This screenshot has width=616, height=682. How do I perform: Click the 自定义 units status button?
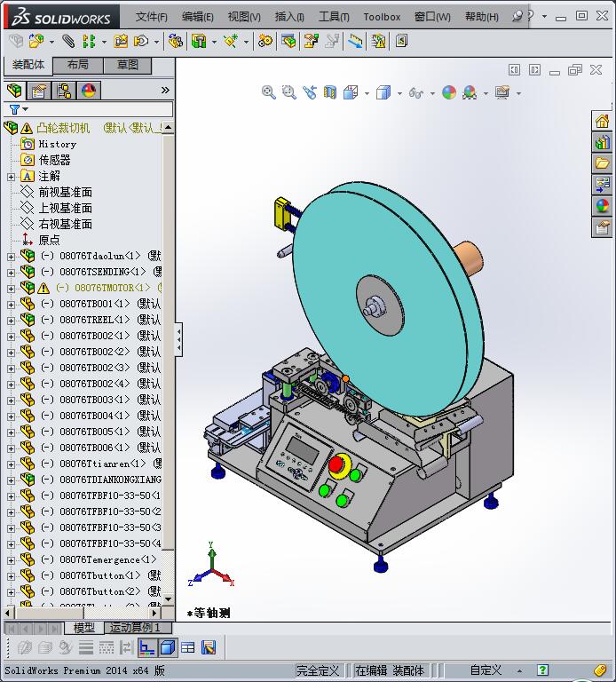pos(486,670)
